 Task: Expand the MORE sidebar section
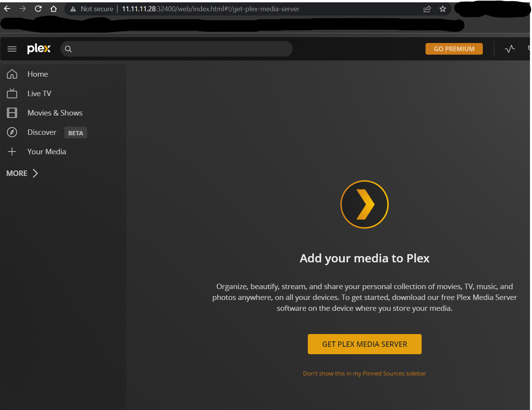click(x=22, y=173)
